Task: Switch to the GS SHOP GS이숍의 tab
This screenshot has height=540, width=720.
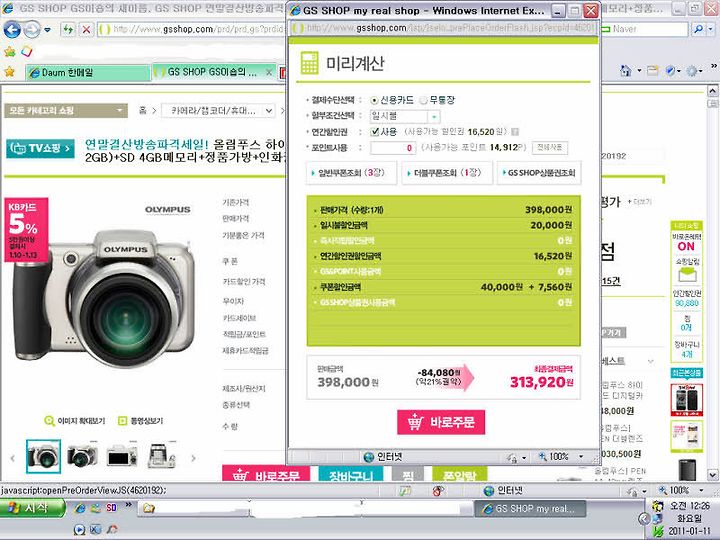Action: tap(211, 73)
